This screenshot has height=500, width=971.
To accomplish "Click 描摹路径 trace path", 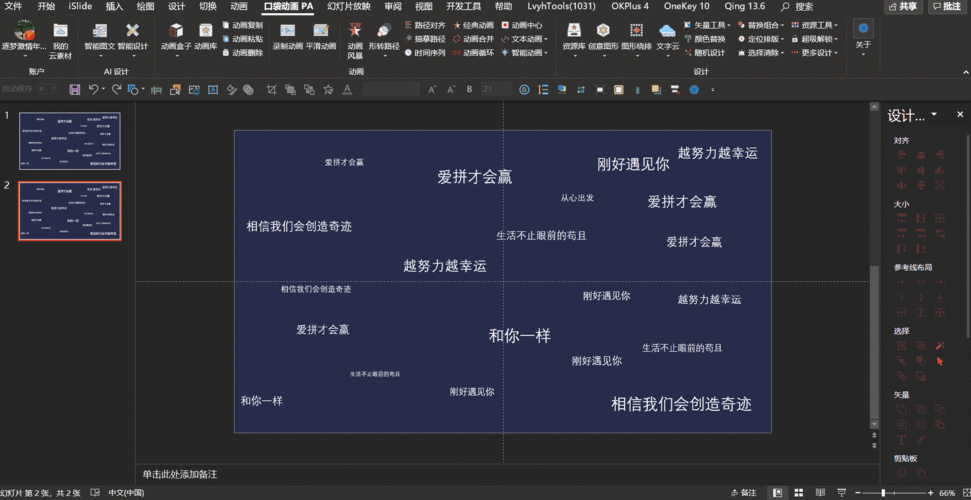I will click(x=425, y=39).
